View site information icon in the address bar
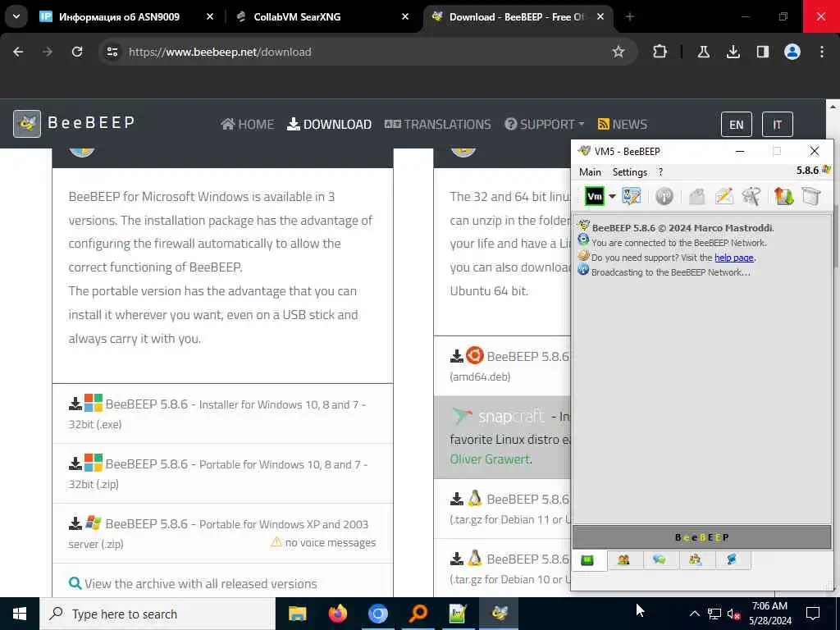This screenshot has width=840, height=630. 112,52
